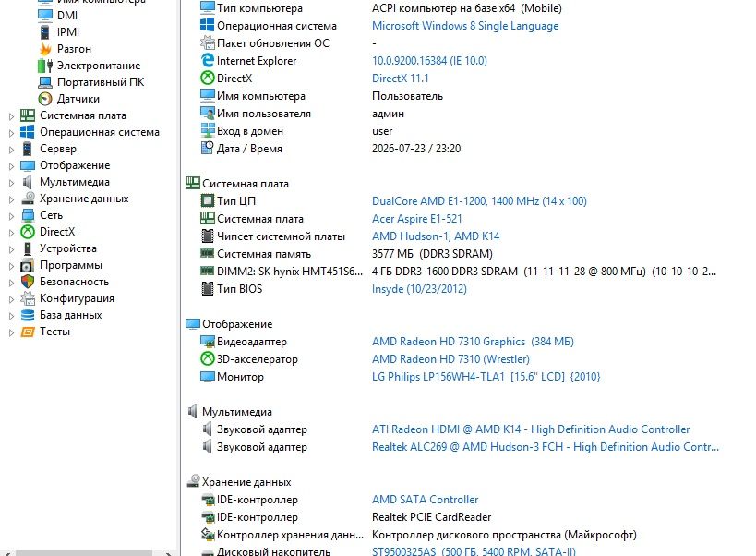Click the База данных database icon
756x556 pixels.
[x=28, y=315]
